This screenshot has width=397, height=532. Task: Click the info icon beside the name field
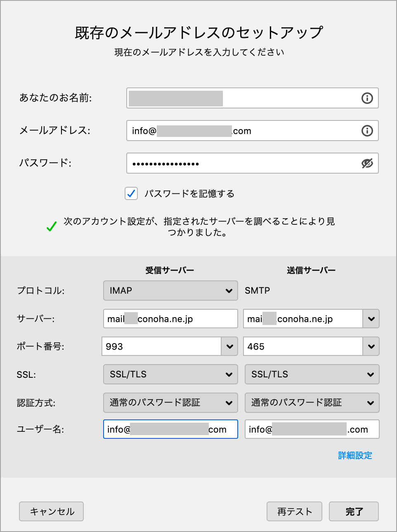(x=367, y=98)
